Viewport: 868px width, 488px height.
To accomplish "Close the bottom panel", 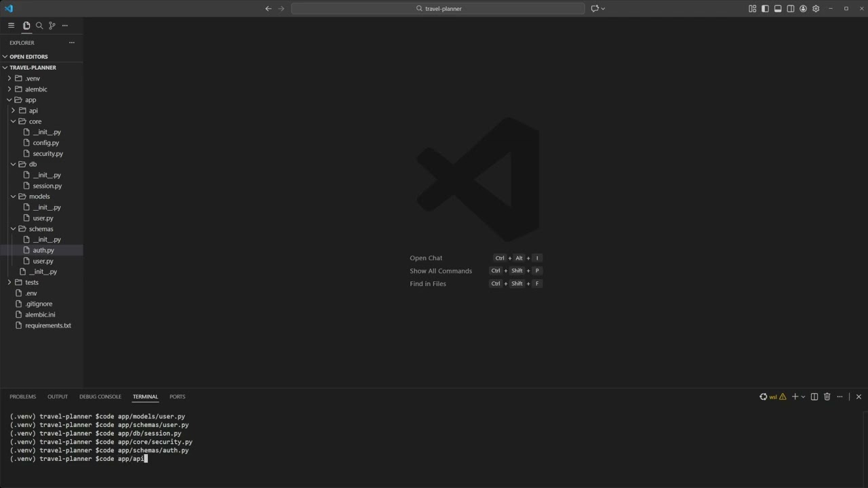I will click(859, 396).
